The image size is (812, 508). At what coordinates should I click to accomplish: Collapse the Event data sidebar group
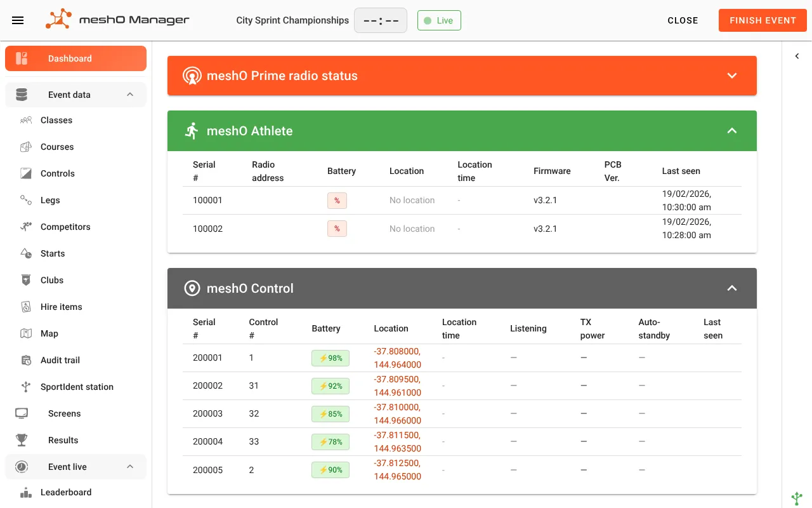tap(130, 95)
